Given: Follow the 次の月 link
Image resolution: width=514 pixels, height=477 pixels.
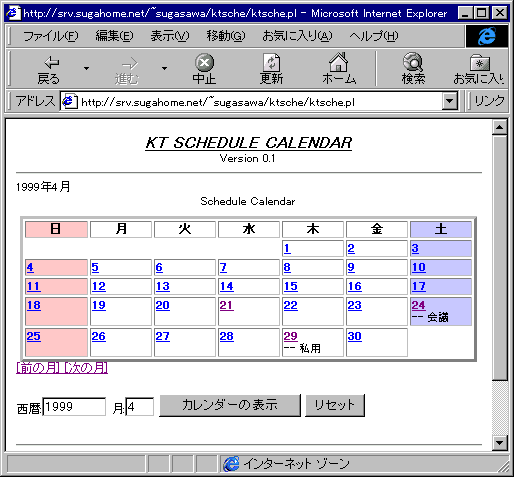Looking at the screenshot, I should pyautogui.click(x=86, y=368).
